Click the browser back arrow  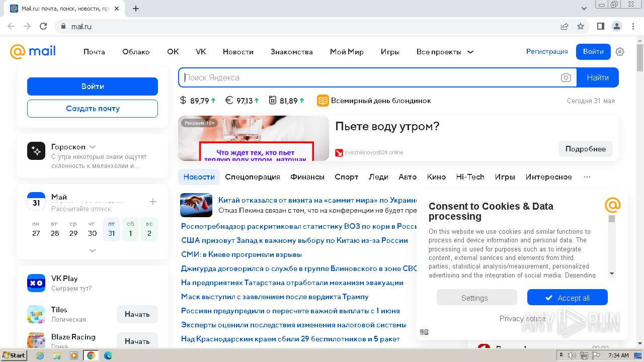tap(11, 26)
